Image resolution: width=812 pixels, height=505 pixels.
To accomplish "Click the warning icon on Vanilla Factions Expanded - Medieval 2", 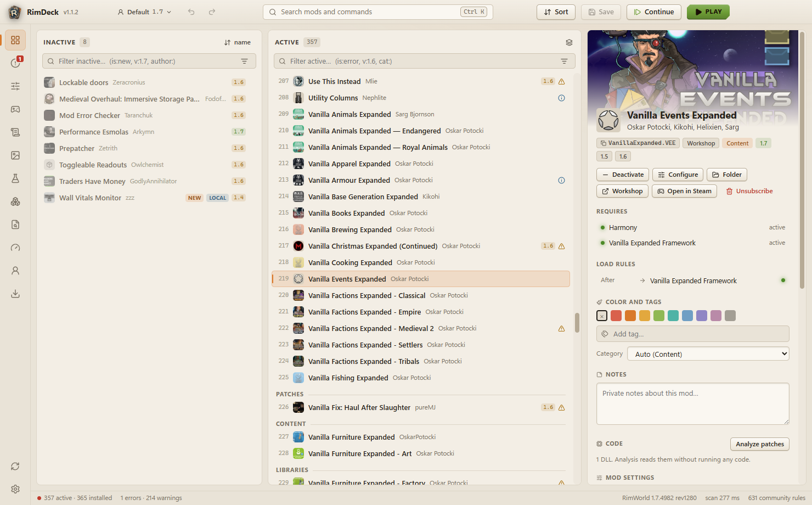I will pyautogui.click(x=561, y=328).
